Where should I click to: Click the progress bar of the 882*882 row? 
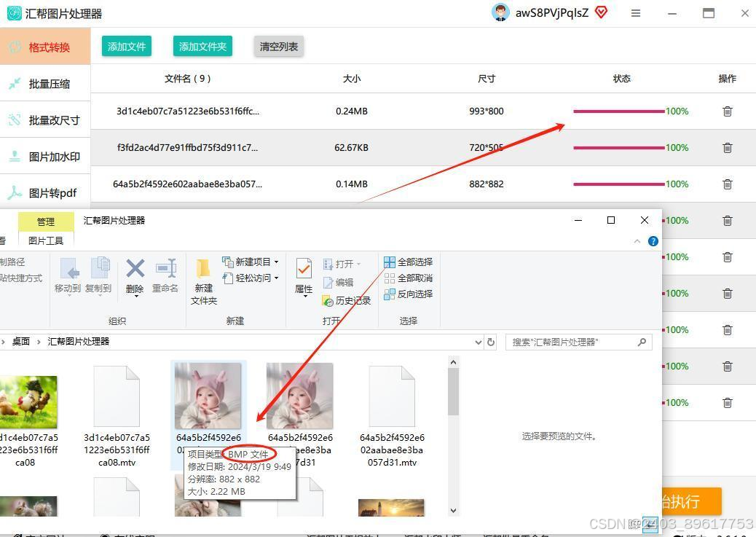pos(618,184)
